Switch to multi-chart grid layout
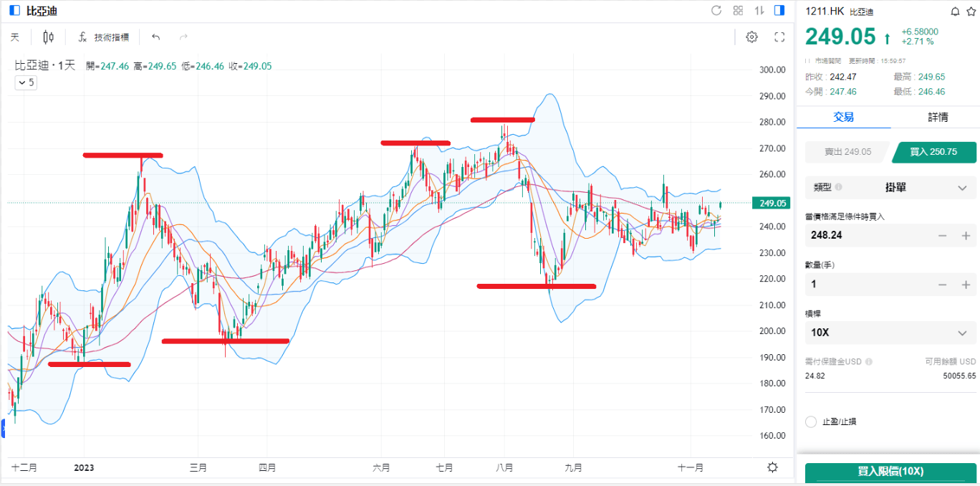980x486 pixels. click(x=738, y=11)
